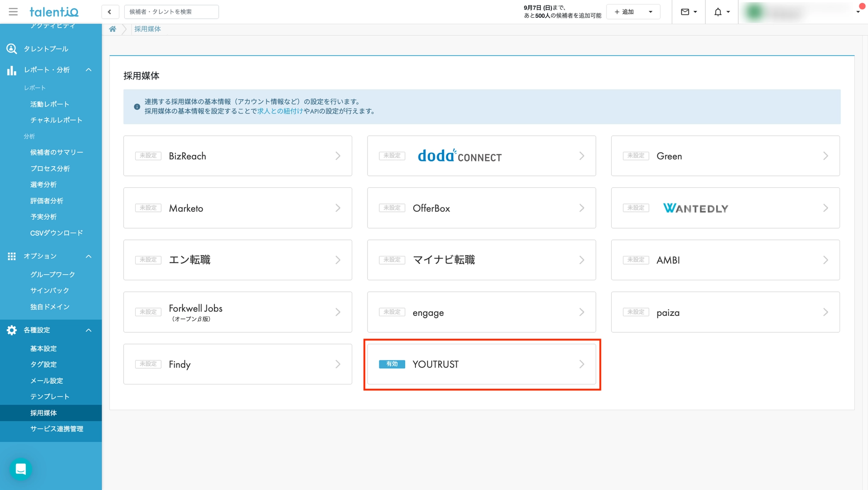Collapse the 各種設定 sidebar section
868x490 pixels.
(x=89, y=330)
